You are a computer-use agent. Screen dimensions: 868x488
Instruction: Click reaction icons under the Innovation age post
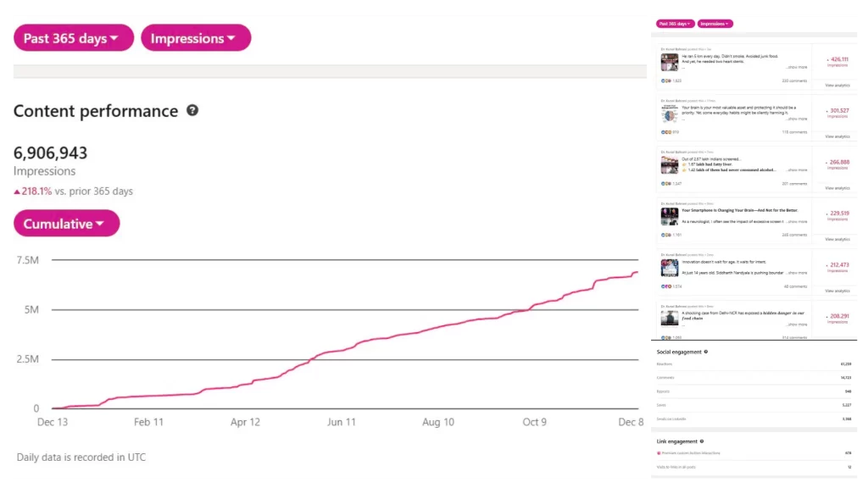point(666,286)
